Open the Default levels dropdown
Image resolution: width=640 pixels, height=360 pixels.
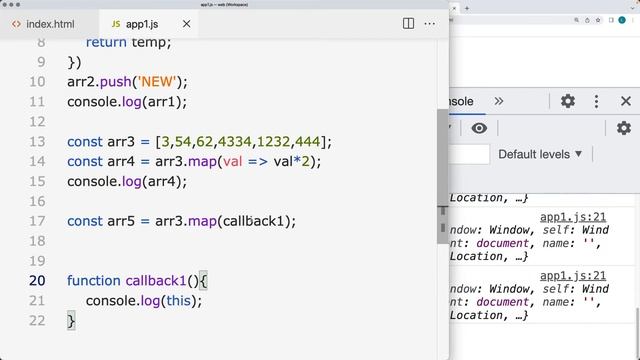point(540,154)
